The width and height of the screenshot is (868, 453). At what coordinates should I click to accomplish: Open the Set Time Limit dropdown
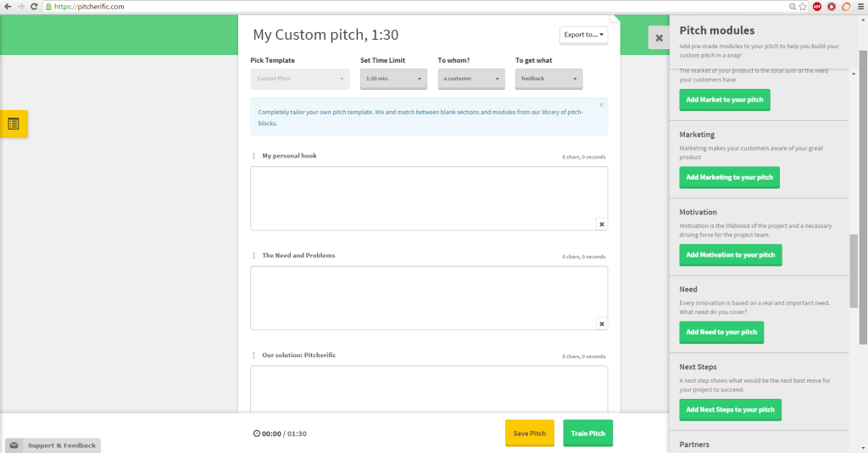(393, 79)
